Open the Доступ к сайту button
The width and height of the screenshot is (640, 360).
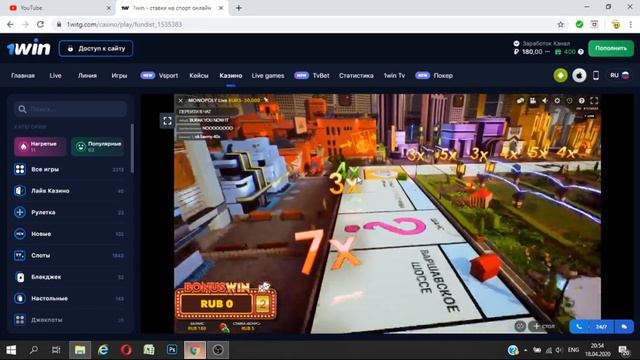tap(96, 49)
